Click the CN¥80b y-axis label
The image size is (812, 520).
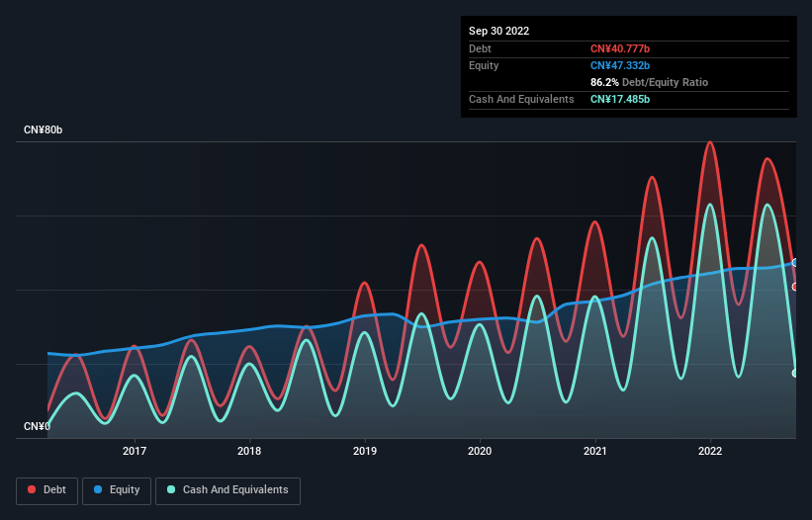[43, 130]
